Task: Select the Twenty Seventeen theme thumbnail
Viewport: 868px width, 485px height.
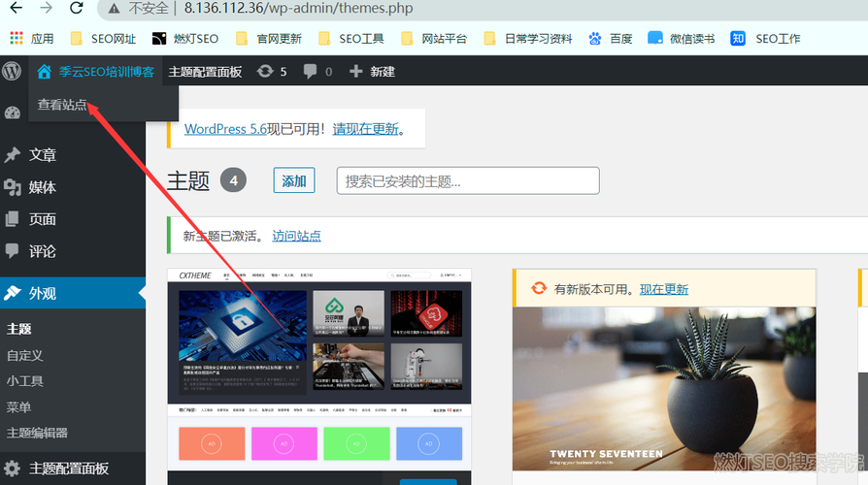Action: (x=664, y=389)
